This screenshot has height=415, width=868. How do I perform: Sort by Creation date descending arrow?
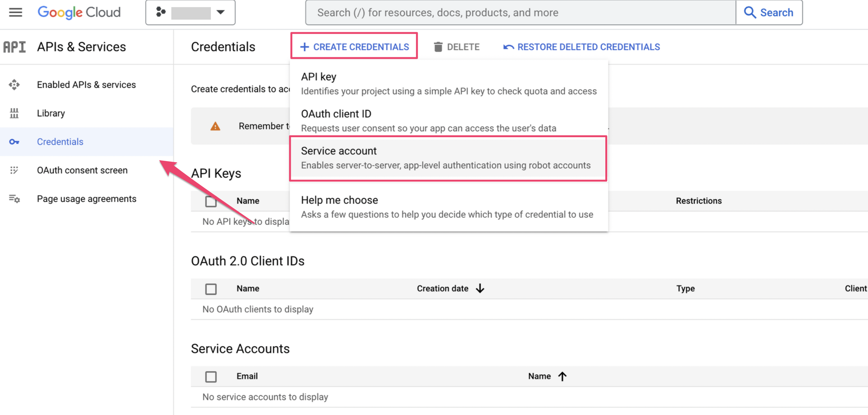click(480, 289)
